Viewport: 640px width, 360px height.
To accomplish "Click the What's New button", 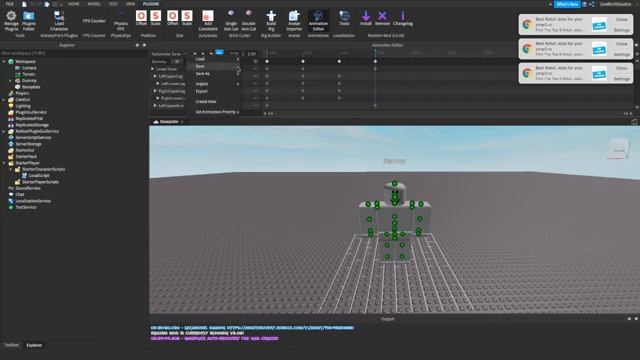I will 567,4.
